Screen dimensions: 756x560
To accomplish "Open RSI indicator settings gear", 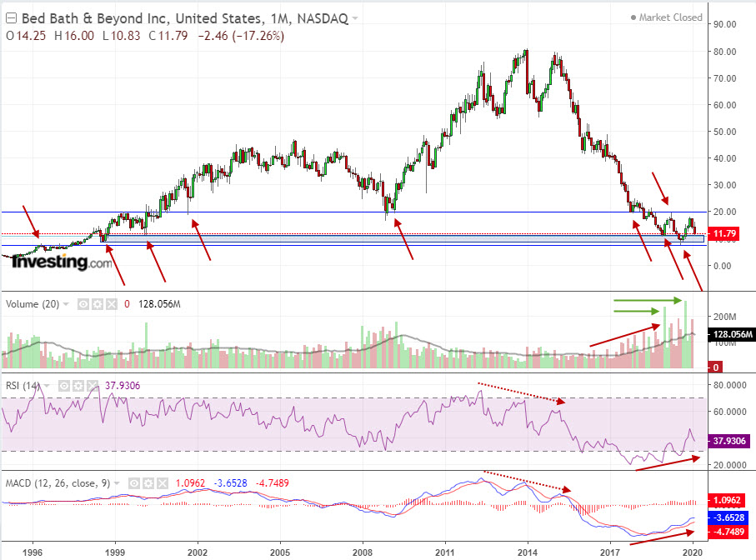I will coord(78,386).
